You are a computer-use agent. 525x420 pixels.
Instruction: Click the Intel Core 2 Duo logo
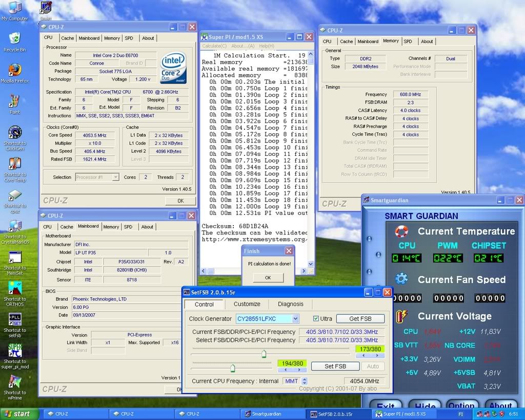point(173,68)
